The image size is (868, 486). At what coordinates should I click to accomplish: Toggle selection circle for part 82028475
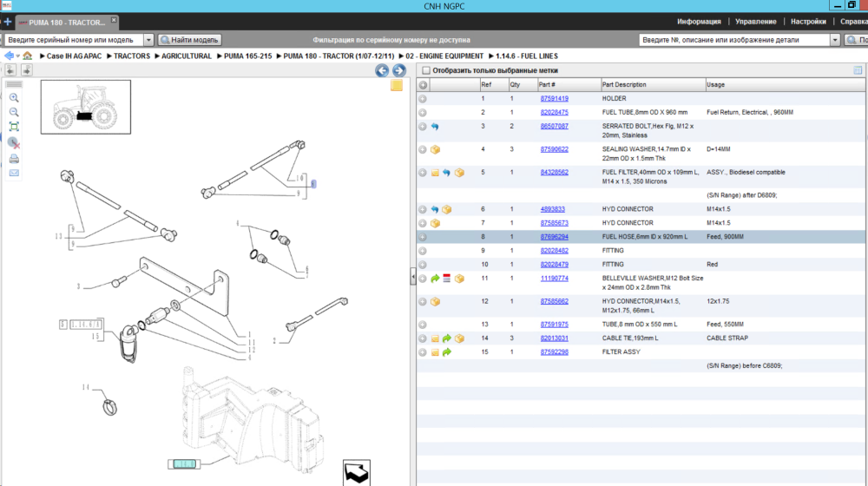tap(423, 112)
